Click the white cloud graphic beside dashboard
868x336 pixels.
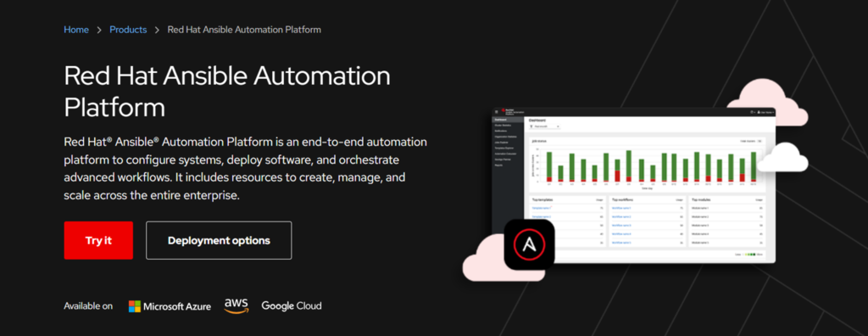(782, 157)
